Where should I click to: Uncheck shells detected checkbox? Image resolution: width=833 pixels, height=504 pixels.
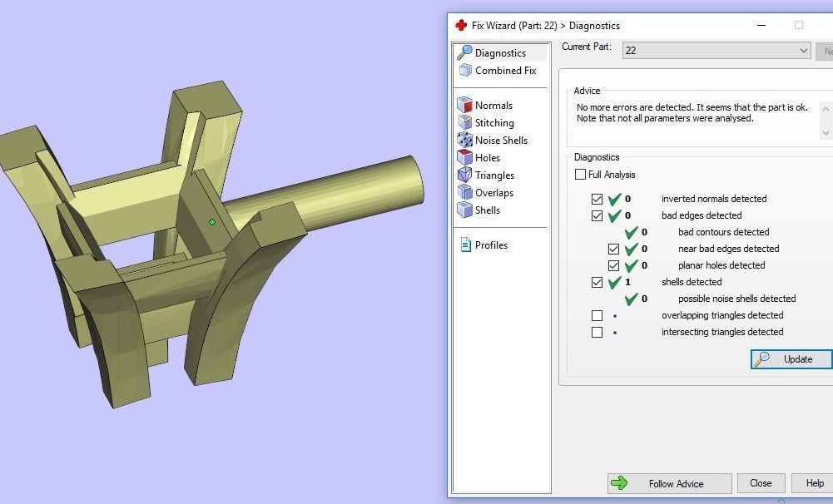click(x=597, y=282)
